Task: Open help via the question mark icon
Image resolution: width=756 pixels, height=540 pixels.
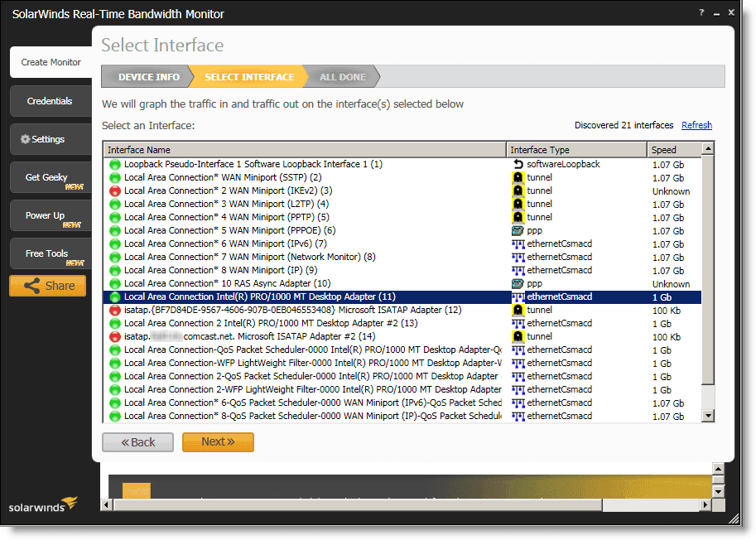Action: [702, 13]
